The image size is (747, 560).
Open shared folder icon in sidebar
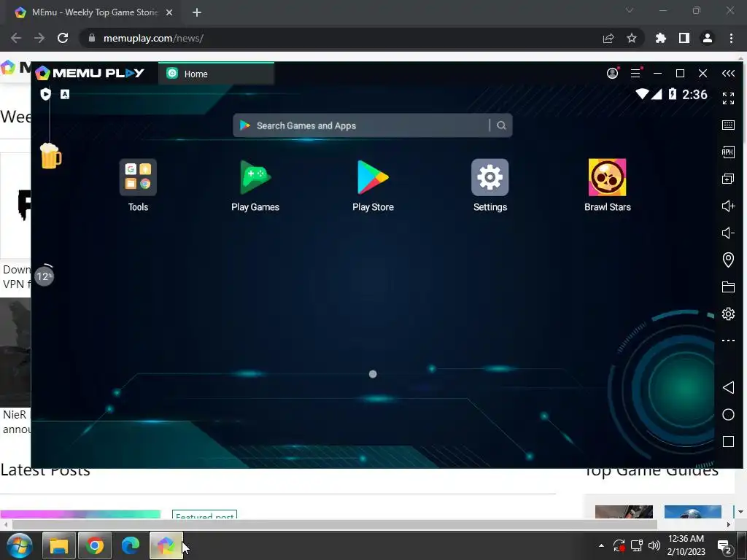(x=728, y=287)
